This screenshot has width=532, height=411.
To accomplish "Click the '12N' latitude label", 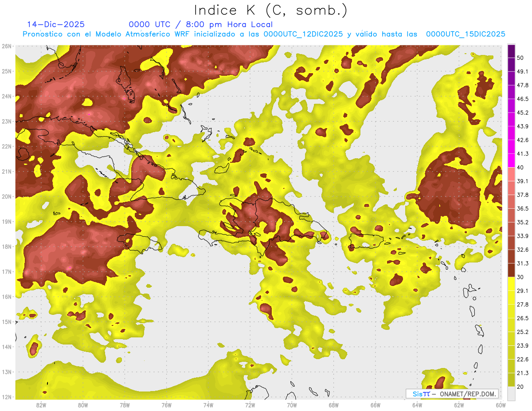I will tap(7, 397).
